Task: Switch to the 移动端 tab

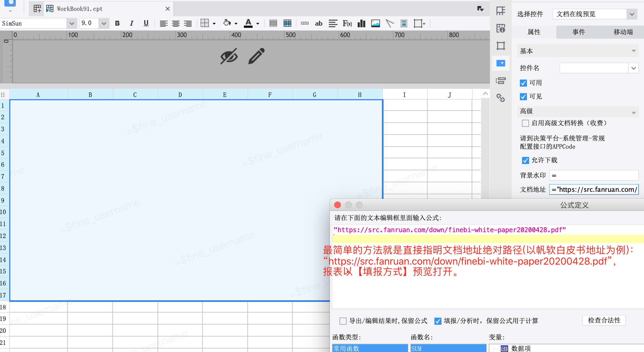Action: (x=623, y=32)
